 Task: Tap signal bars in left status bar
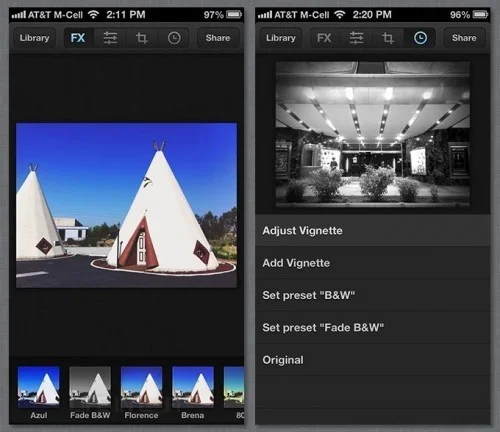click(19, 15)
